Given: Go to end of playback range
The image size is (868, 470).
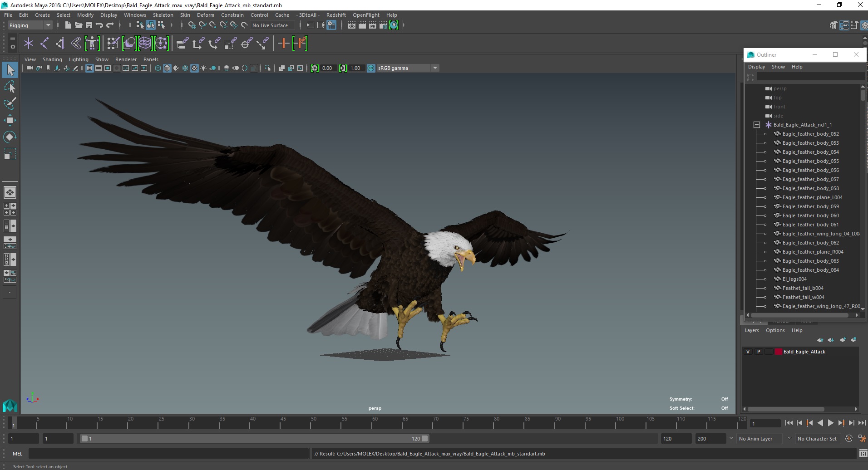Looking at the screenshot, I should coord(862,423).
